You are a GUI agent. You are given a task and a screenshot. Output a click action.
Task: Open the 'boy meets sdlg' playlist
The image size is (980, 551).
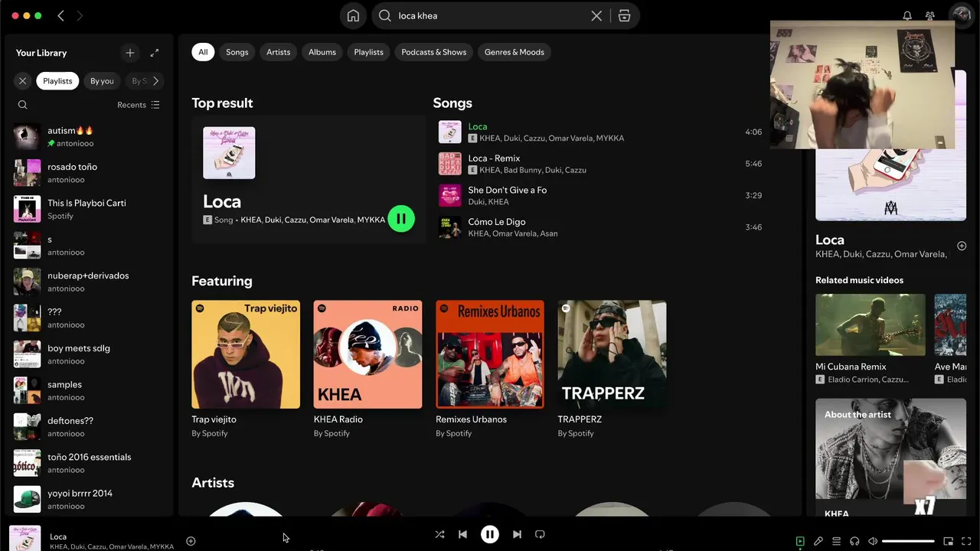tap(89, 354)
